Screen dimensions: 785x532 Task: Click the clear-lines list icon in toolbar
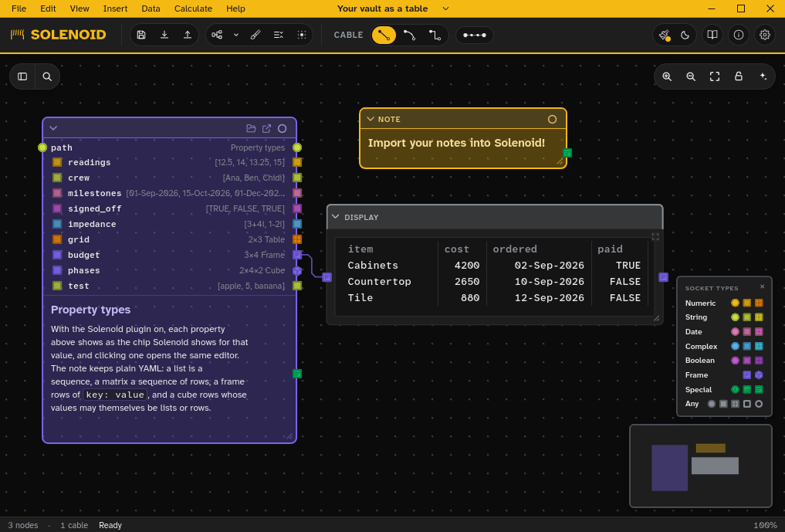tap(279, 35)
